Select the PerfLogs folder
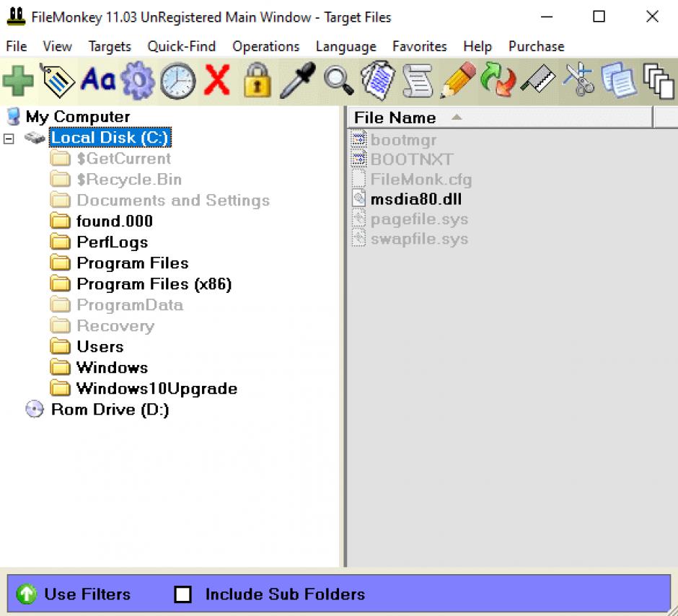 (112, 242)
